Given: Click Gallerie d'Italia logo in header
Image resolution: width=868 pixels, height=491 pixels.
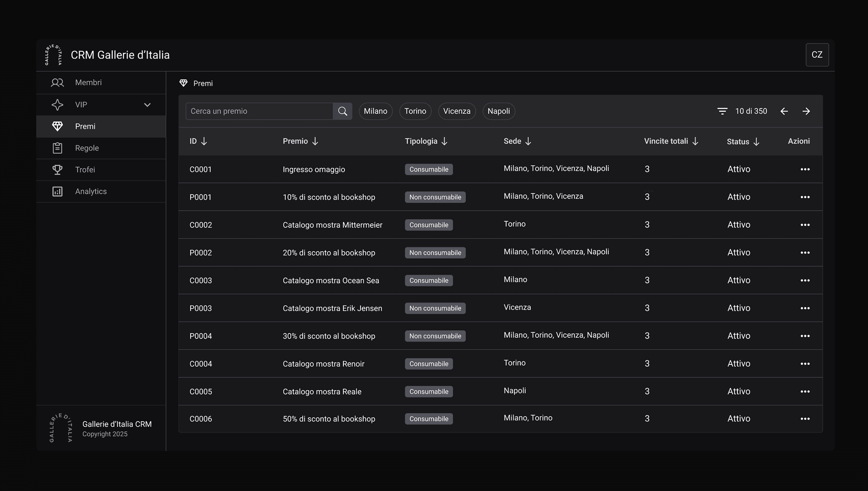Looking at the screenshot, I should (x=53, y=55).
